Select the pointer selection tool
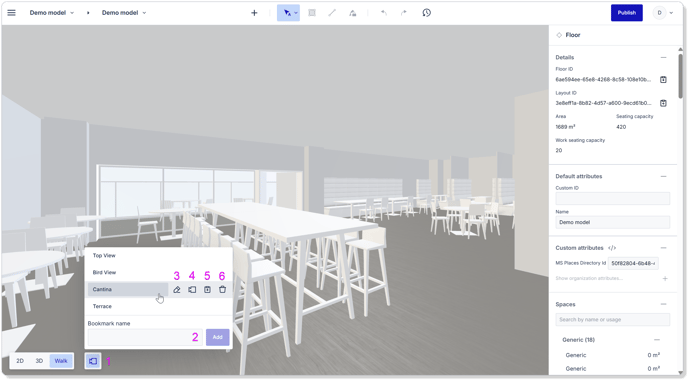 coord(288,13)
